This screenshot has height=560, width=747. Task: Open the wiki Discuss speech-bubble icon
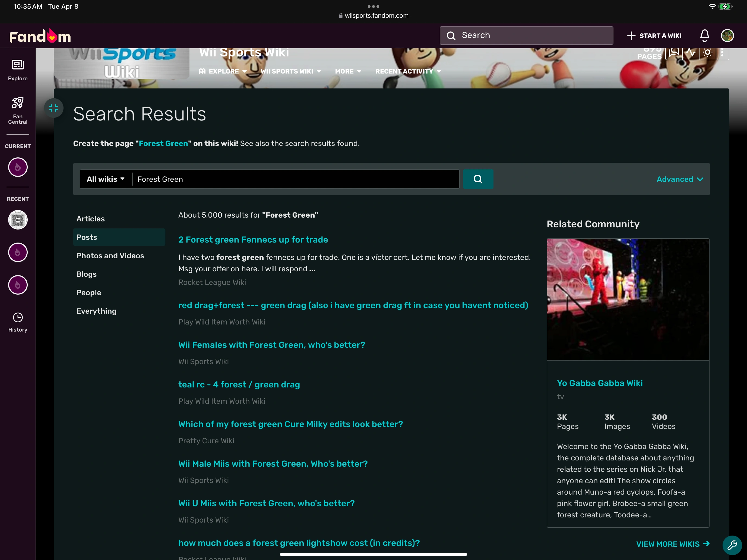(x=674, y=53)
